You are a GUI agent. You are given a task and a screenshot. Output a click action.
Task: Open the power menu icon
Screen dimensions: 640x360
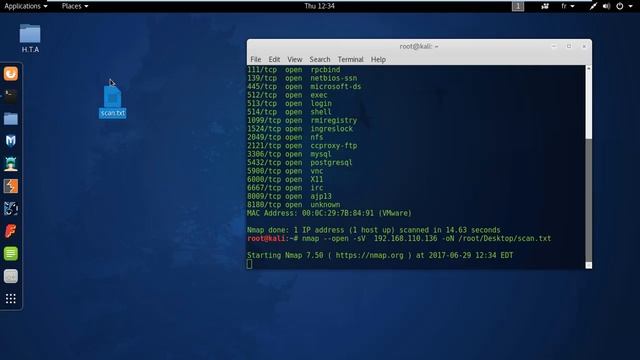coord(620,6)
